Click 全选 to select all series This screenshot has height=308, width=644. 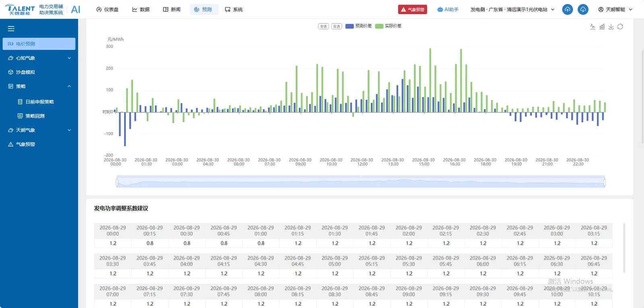coord(324,26)
